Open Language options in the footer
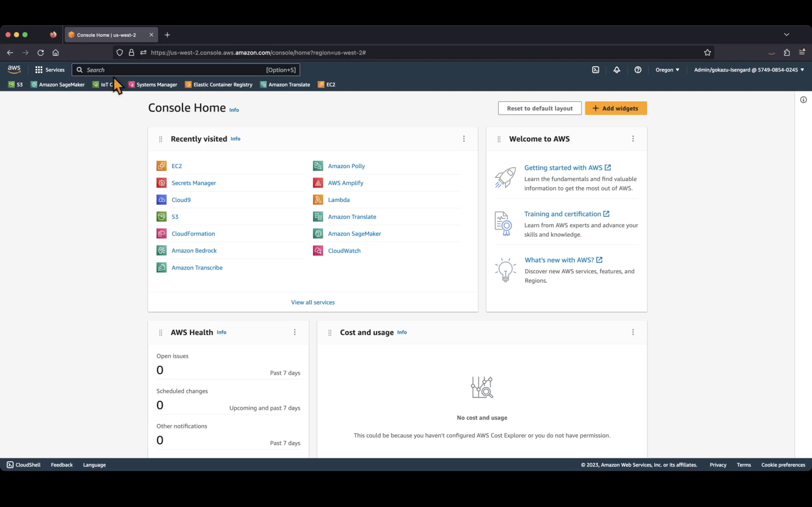 pyautogui.click(x=94, y=464)
